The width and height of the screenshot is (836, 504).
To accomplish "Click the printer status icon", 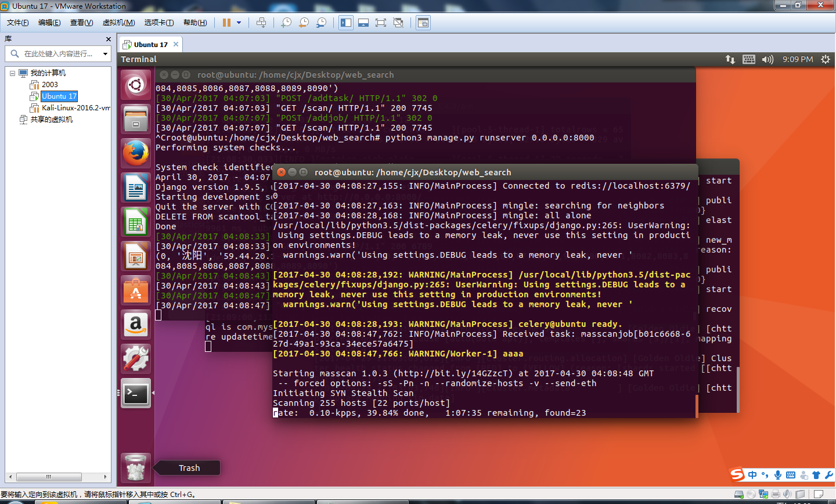I will pyautogui.click(x=776, y=495).
